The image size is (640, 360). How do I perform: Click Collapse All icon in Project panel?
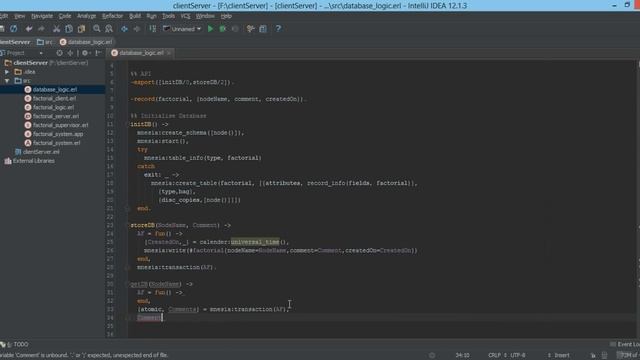click(x=70, y=53)
